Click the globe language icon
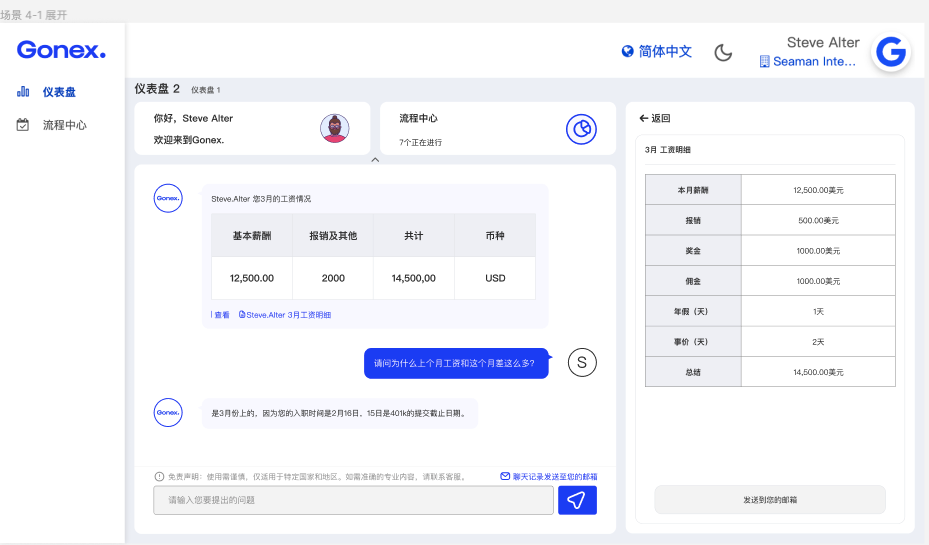Image resolution: width=929 pixels, height=545 pixels. (x=627, y=52)
